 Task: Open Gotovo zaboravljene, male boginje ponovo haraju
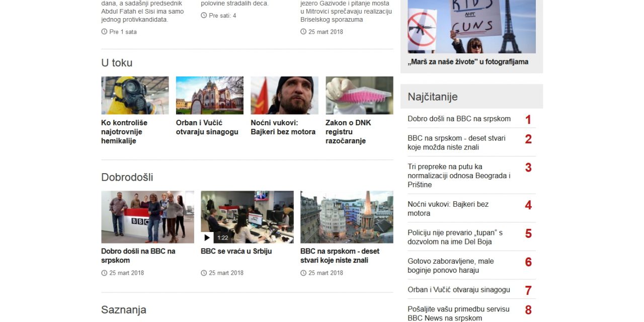click(451, 266)
